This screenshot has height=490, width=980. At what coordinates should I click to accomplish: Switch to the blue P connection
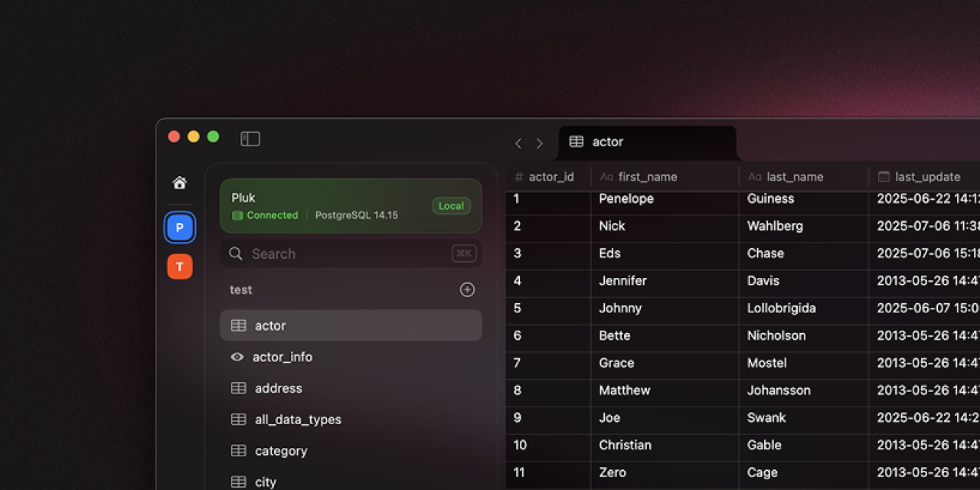pyautogui.click(x=180, y=227)
